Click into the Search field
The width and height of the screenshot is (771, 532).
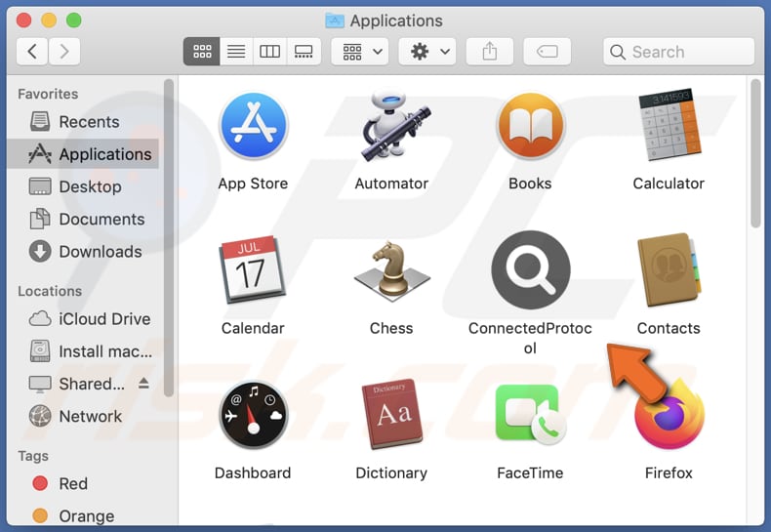pos(678,51)
